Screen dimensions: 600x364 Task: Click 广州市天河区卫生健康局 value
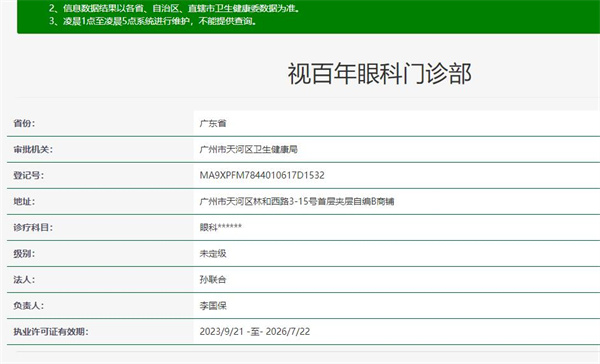click(249, 149)
